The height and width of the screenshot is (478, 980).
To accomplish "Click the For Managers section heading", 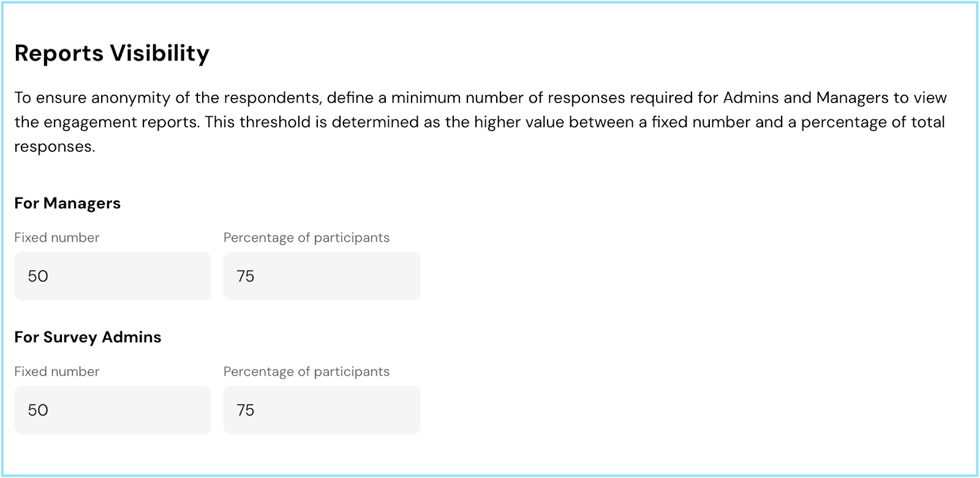I will (67, 203).
